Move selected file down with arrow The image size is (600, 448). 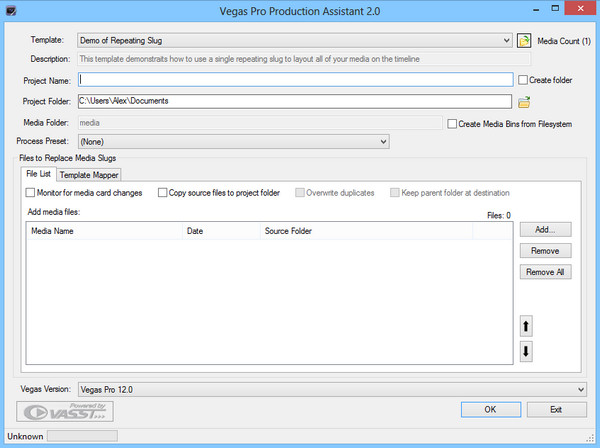(526, 351)
